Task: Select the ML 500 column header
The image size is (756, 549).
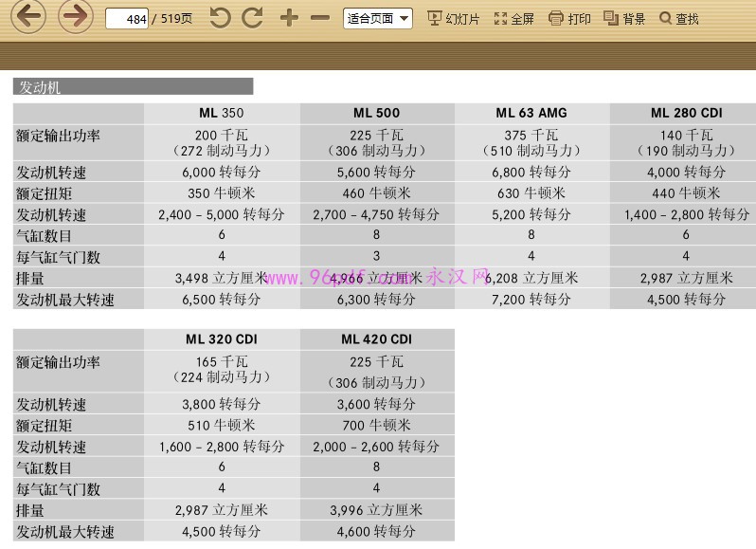Action: pyautogui.click(x=376, y=113)
